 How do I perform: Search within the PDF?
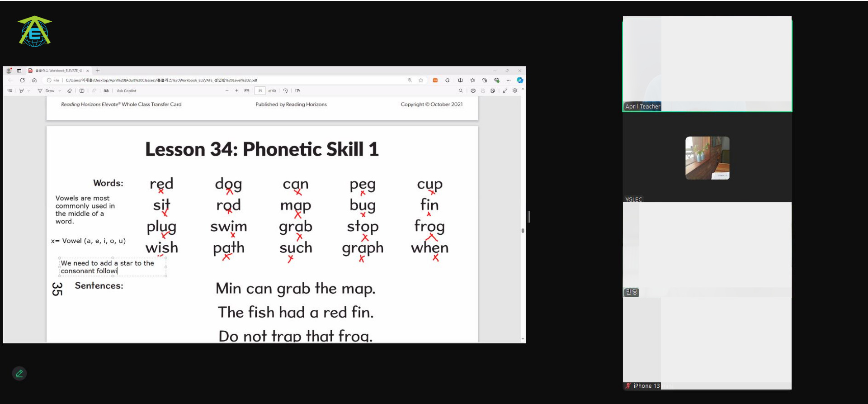pos(461,90)
